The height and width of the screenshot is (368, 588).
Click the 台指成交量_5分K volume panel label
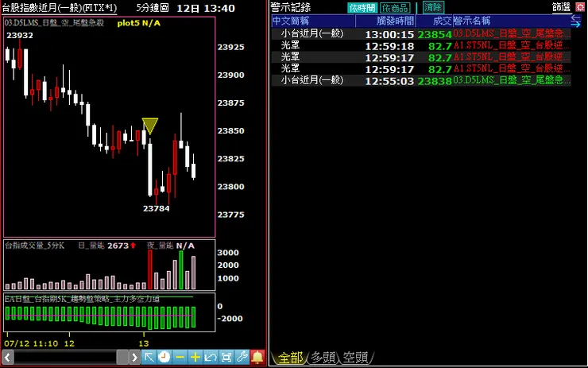pyautogui.click(x=34, y=246)
